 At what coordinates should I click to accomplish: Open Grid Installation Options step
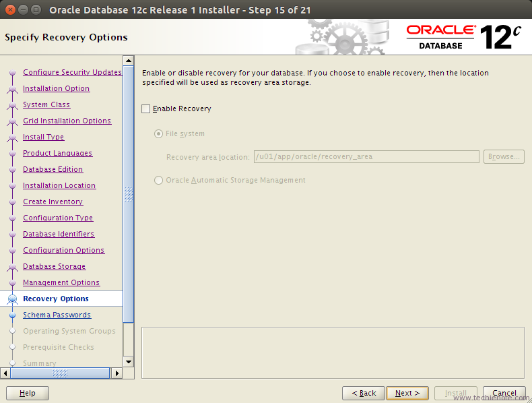(x=67, y=121)
